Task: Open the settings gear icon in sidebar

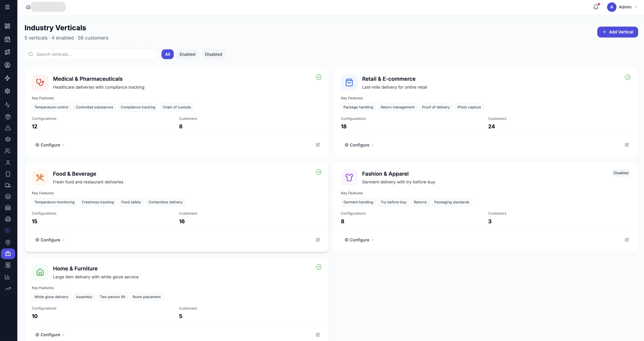Action: tap(8, 91)
